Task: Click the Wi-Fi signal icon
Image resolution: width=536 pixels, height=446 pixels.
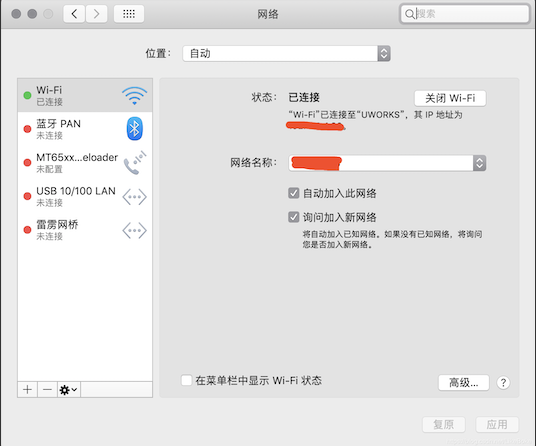Action: click(134, 95)
